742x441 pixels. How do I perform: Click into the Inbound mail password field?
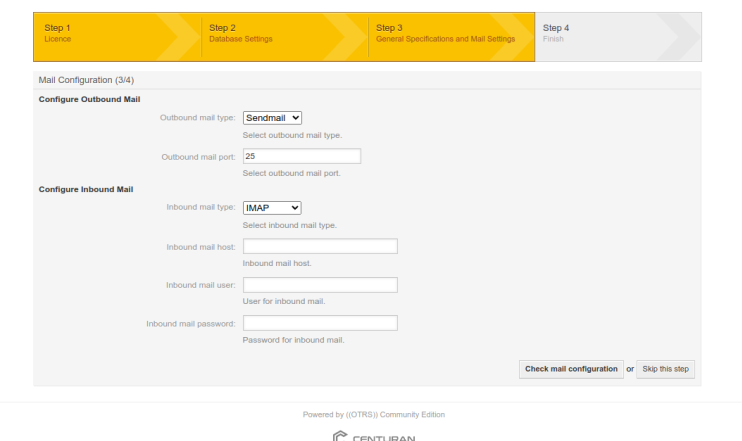tap(320, 323)
